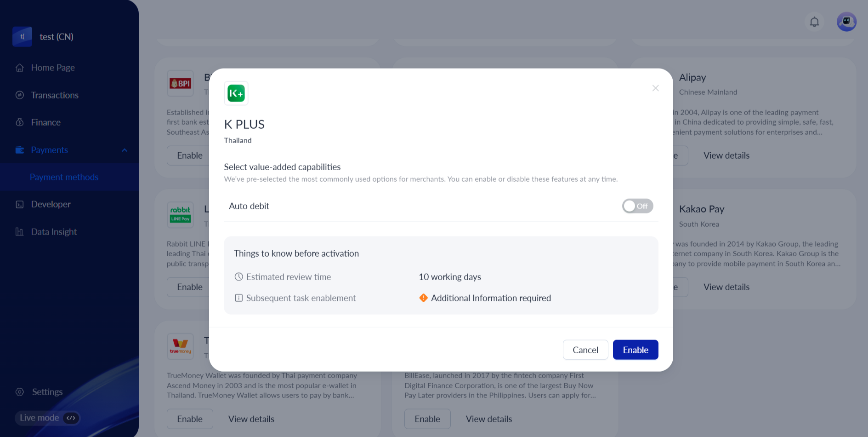Collapse the Payments menu chevron
Screen dimensions: 868x437
coord(125,150)
